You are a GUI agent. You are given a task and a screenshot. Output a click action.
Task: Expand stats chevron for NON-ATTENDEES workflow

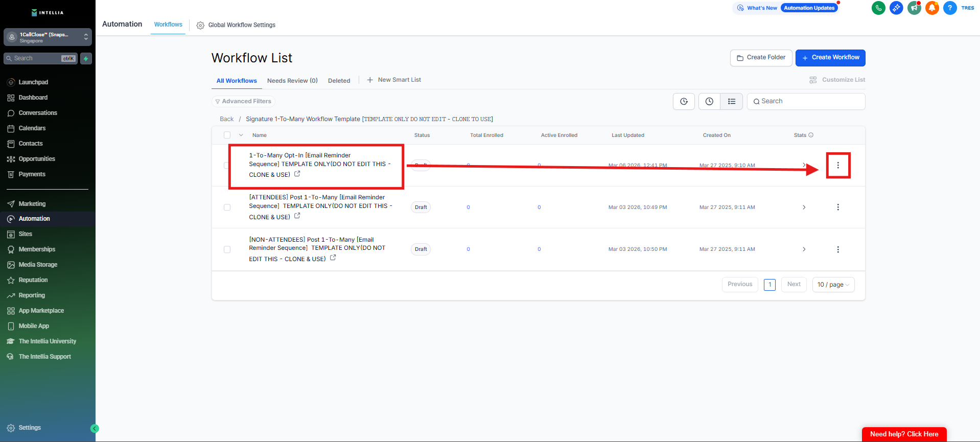[x=804, y=249]
